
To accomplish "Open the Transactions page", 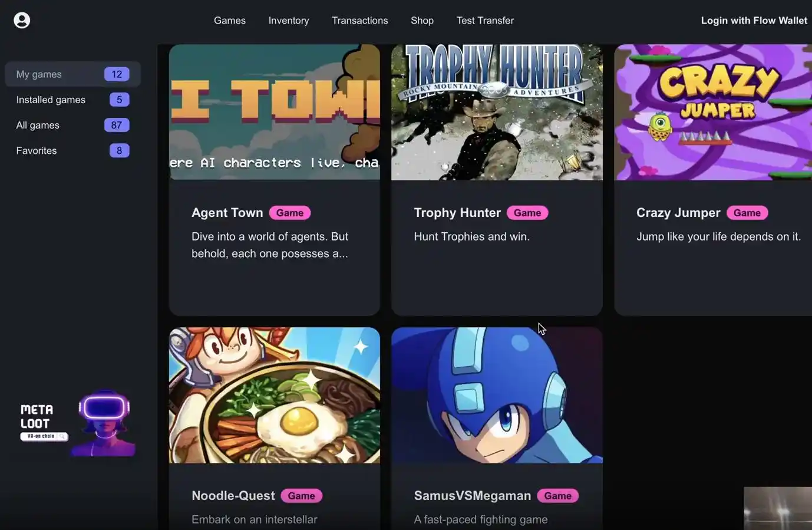I will (x=359, y=21).
